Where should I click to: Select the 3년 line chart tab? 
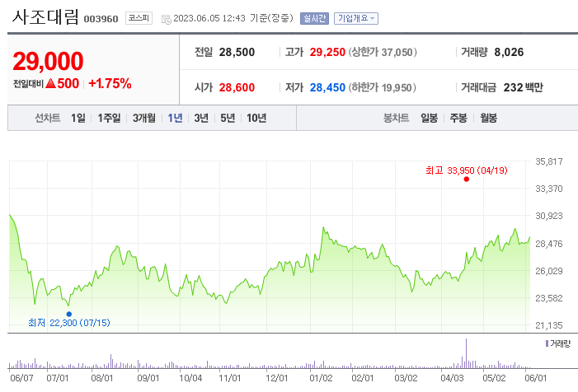[x=201, y=118]
